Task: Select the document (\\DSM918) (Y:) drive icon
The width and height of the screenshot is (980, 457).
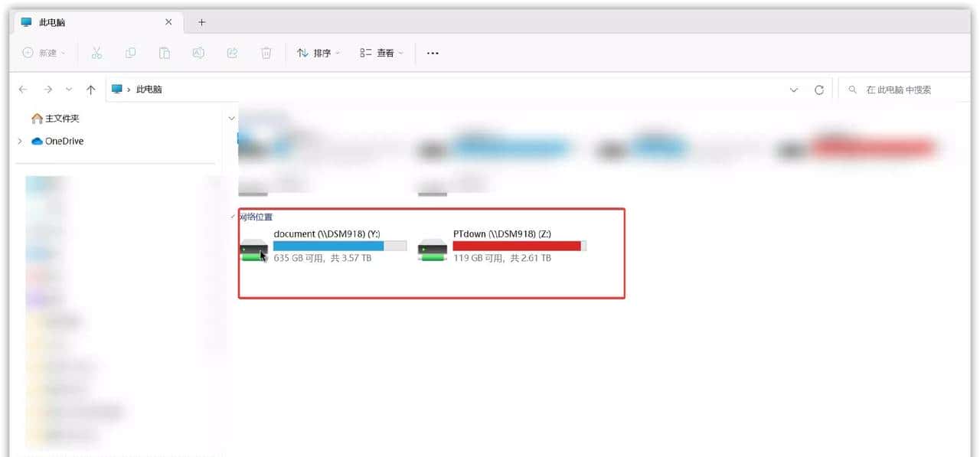Action: [254, 250]
